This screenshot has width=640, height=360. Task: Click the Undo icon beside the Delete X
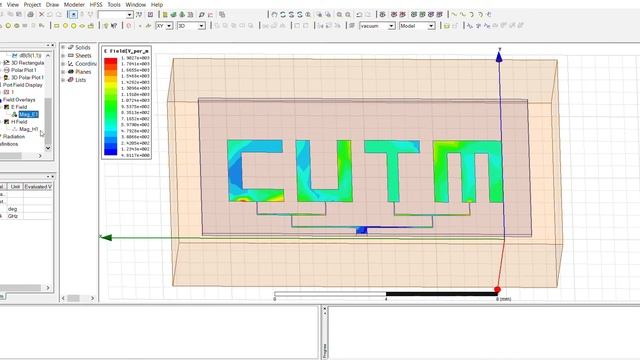50,14
